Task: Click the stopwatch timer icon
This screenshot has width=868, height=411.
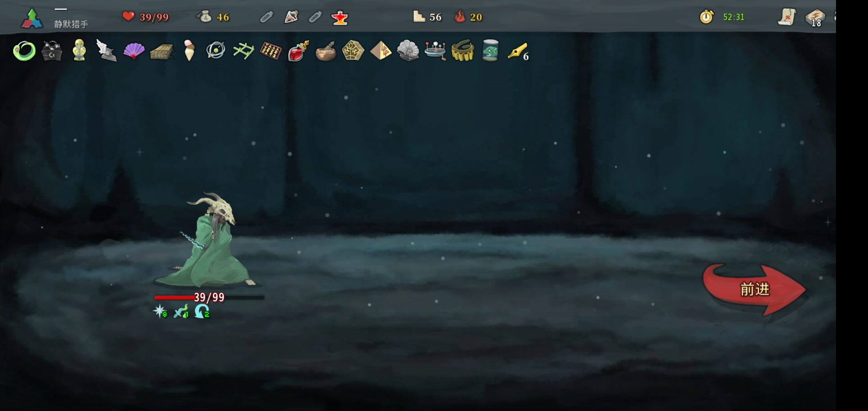Action: tap(707, 17)
